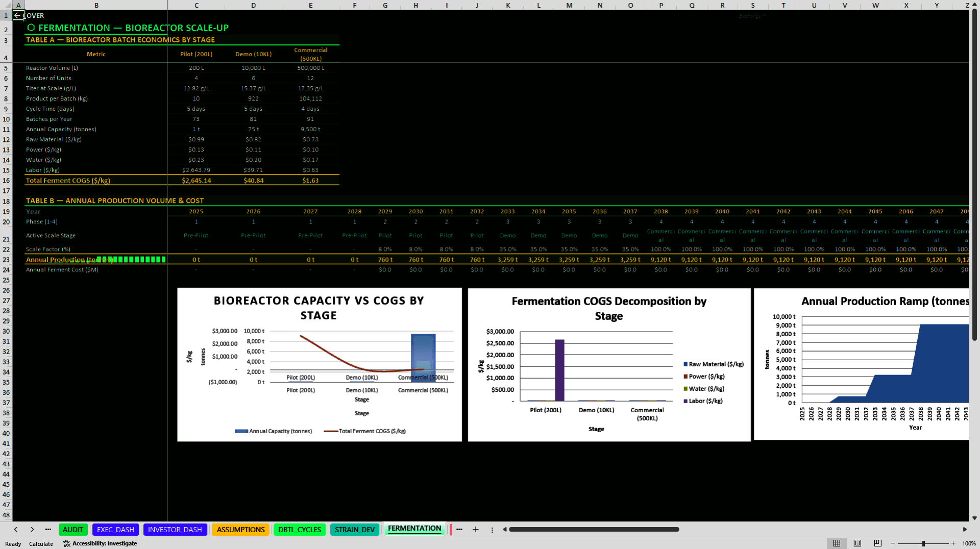The height and width of the screenshot is (549, 980).
Task: Click Calculate in the status bar
Action: click(x=41, y=544)
